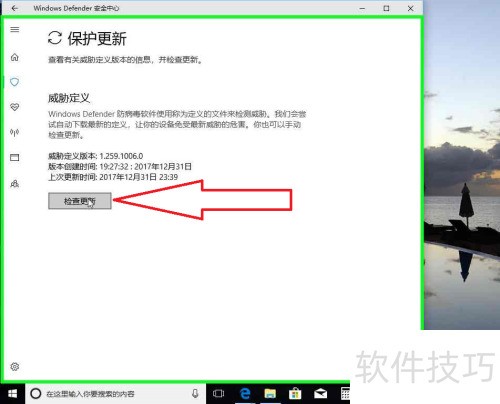Click the 版本创建时间 line
500x404 pixels.
coord(120,166)
